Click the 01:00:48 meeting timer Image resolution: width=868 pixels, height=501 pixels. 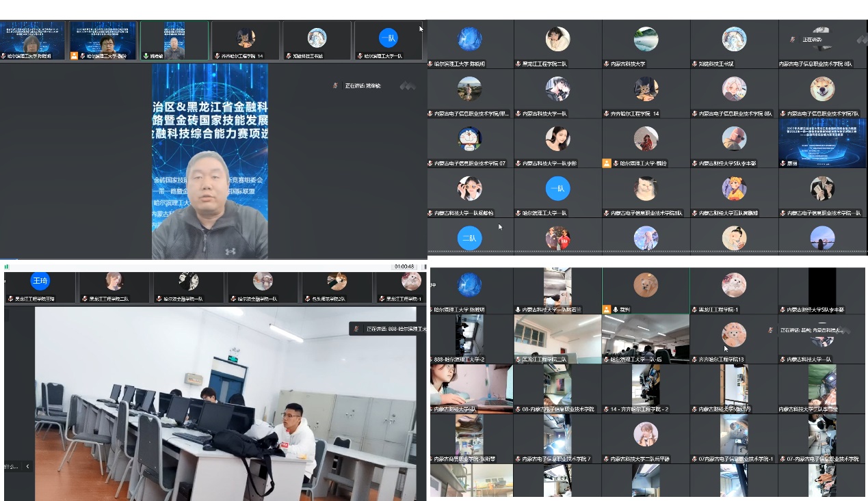404,267
